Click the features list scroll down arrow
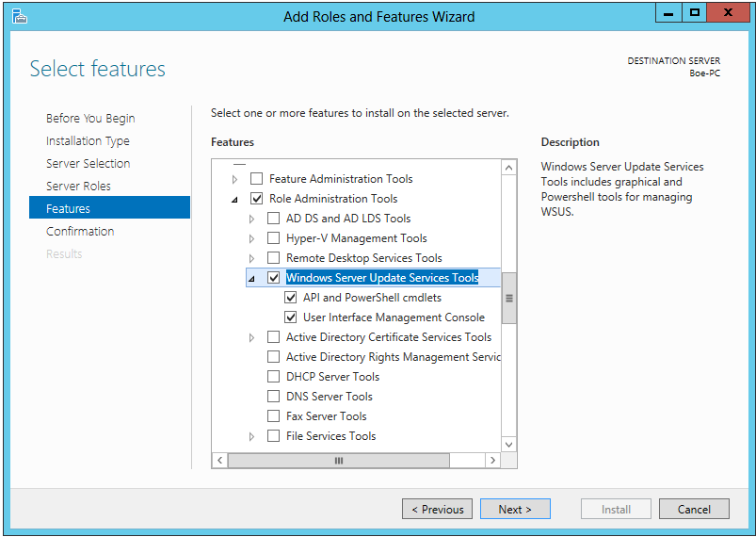 [x=509, y=444]
